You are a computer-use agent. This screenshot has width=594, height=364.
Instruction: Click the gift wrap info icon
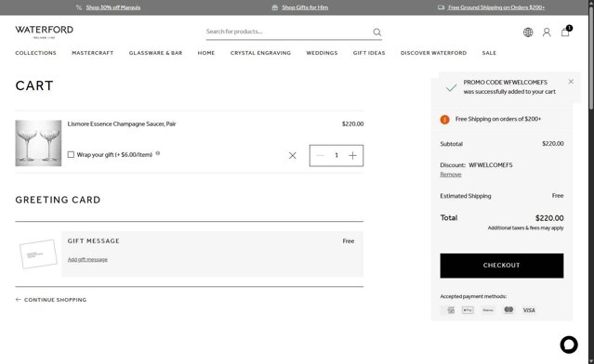pos(158,153)
